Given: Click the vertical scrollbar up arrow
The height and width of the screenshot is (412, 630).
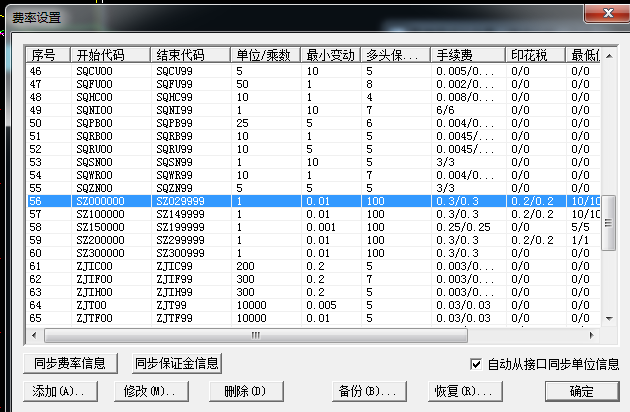Looking at the screenshot, I should pos(608,55).
